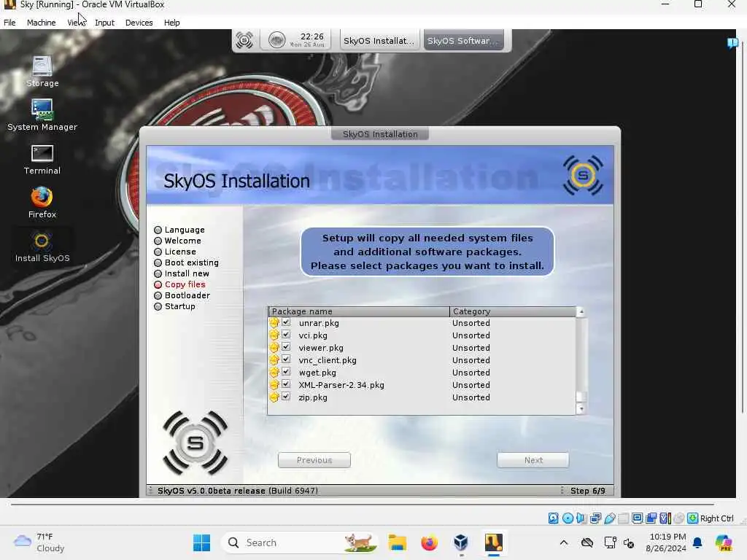Select the XML-Parser-2.34.pkg package name
The width and height of the screenshot is (747, 560).
341,385
